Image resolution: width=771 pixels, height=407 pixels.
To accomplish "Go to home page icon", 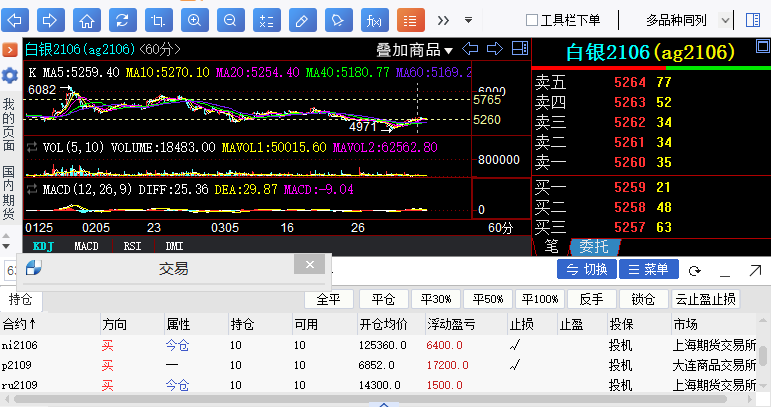I will point(87,20).
